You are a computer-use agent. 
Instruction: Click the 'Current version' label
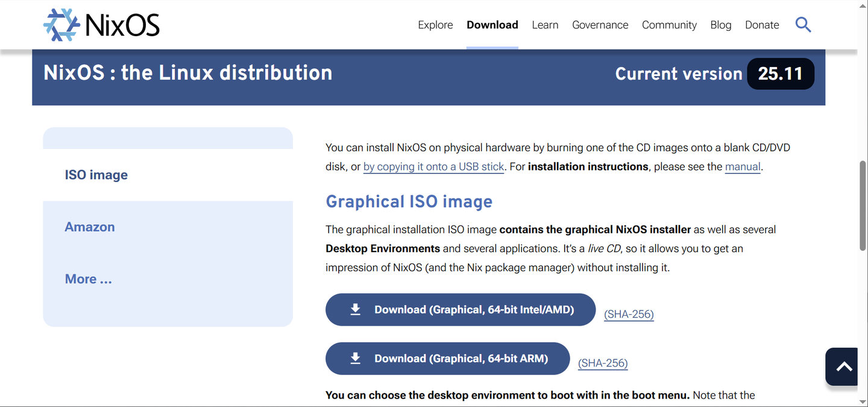tap(679, 74)
